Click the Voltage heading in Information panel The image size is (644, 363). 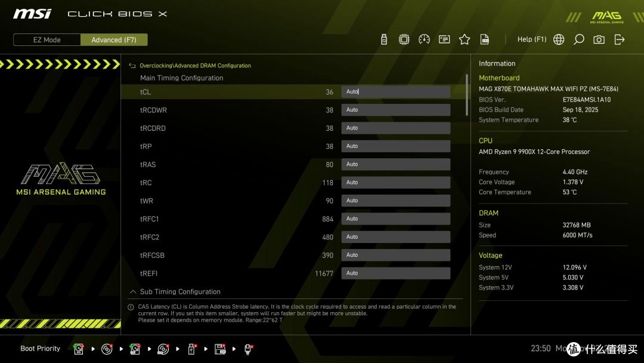click(490, 256)
